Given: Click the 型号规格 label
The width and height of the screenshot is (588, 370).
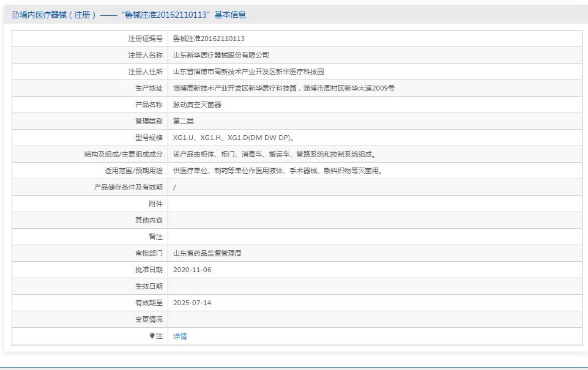Looking at the screenshot, I should (x=149, y=138).
